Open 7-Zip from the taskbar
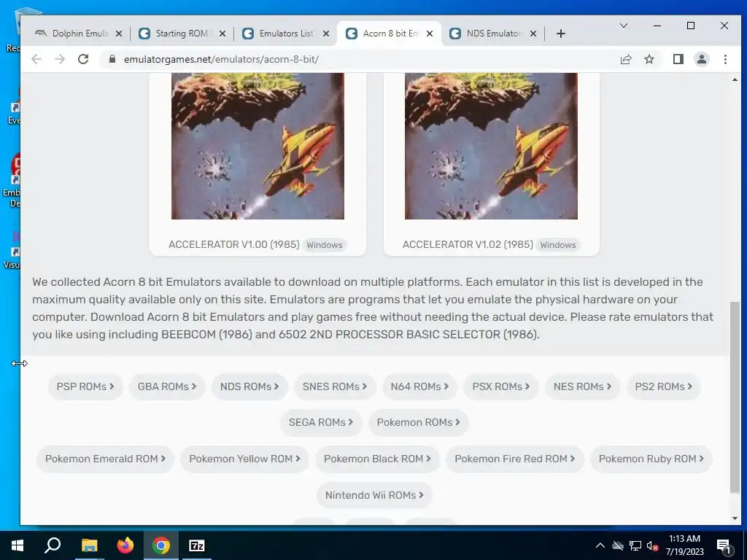Image resolution: width=747 pixels, height=560 pixels. click(197, 545)
